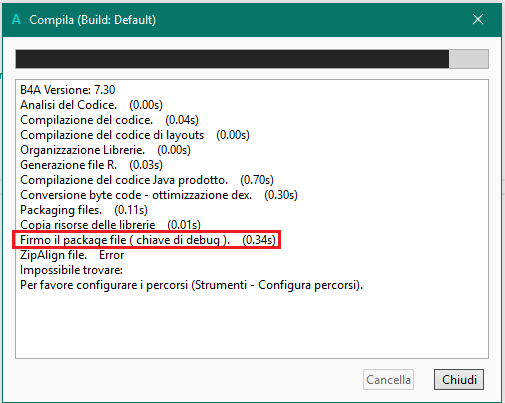Select the 'ZipAlign file. Error' line
This screenshot has height=403, width=505.
point(72,255)
